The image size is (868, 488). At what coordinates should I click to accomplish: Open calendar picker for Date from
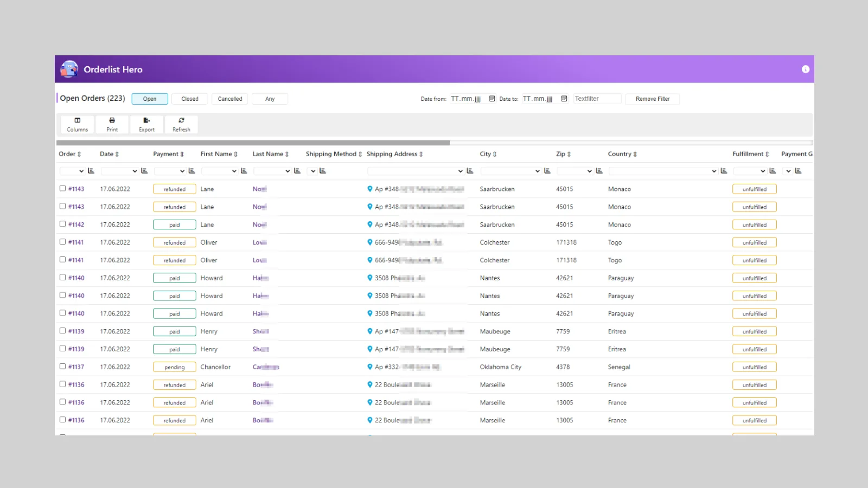pyautogui.click(x=492, y=99)
